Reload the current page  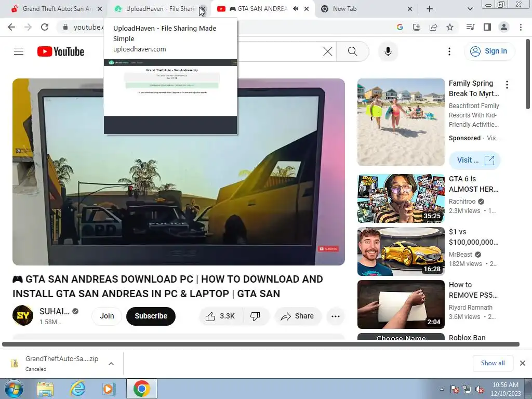click(x=45, y=27)
